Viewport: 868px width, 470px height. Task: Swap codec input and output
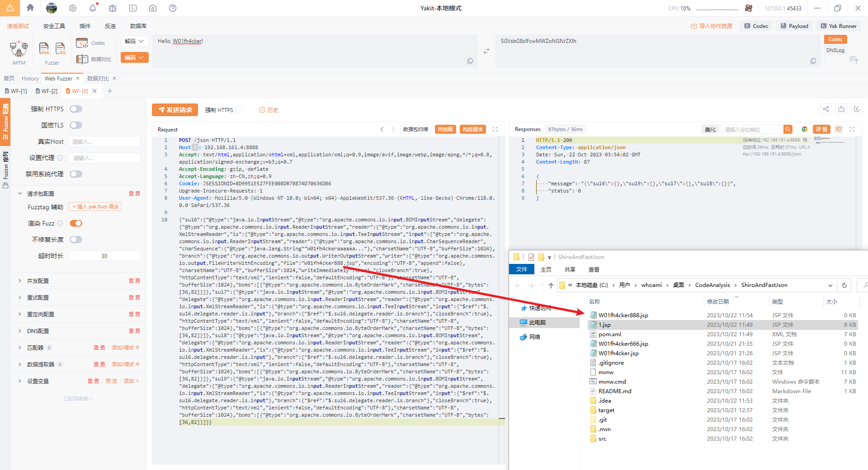pyautogui.click(x=486, y=51)
